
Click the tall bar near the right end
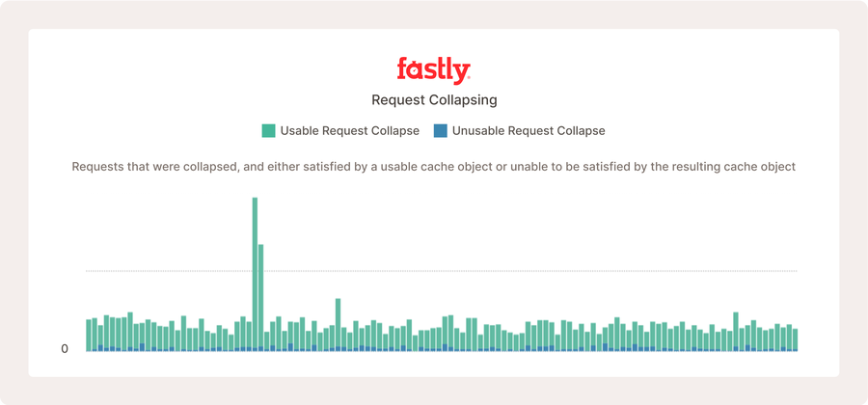click(736, 332)
